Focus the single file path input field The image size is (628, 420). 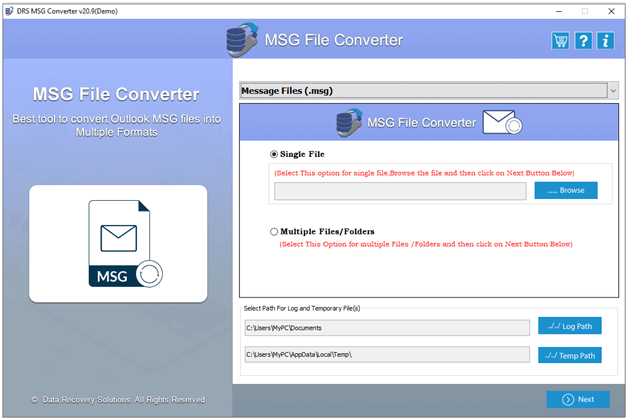[x=400, y=191]
